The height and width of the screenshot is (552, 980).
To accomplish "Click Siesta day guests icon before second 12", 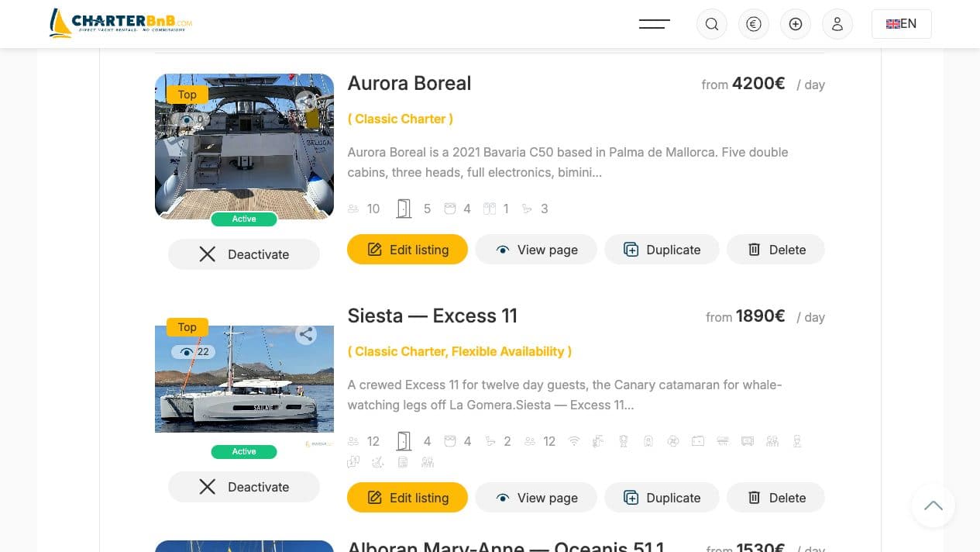I will (530, 441).
